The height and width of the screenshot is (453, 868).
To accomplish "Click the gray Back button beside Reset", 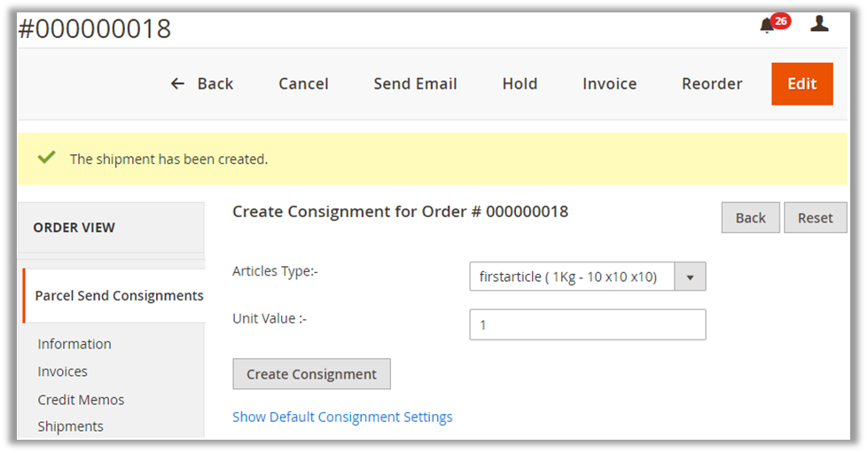I will [750, 218].
